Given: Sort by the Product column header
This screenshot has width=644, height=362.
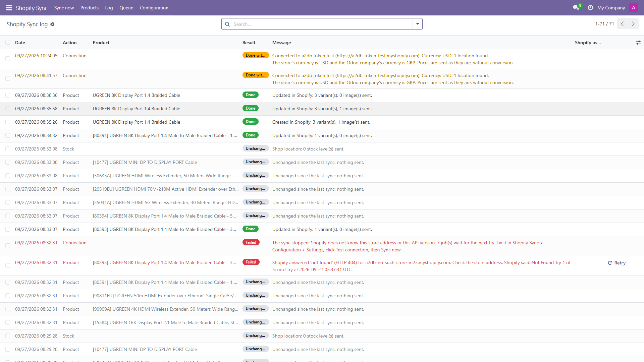Looking at the screenshot, I should click(x=101, y=43).
